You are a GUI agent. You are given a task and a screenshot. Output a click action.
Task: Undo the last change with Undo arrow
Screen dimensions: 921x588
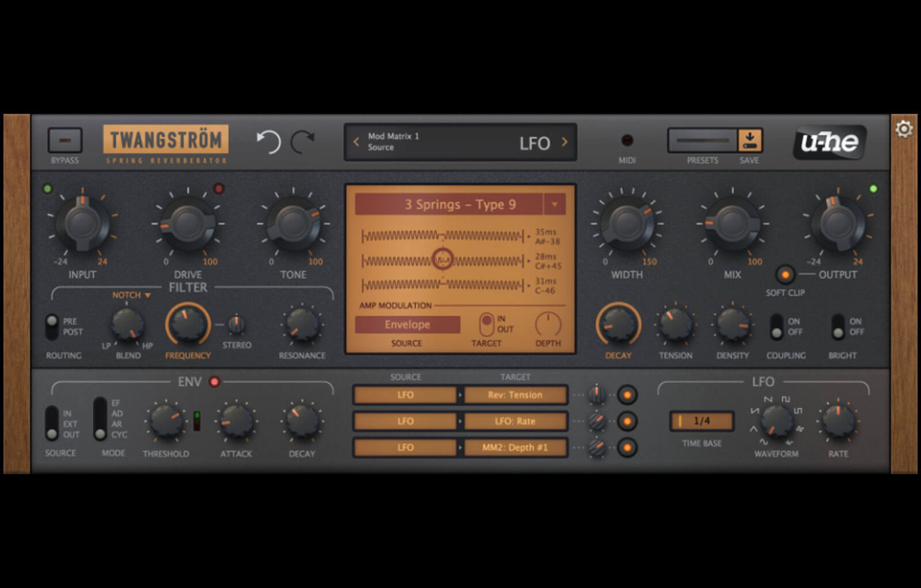tap(269, 142)
